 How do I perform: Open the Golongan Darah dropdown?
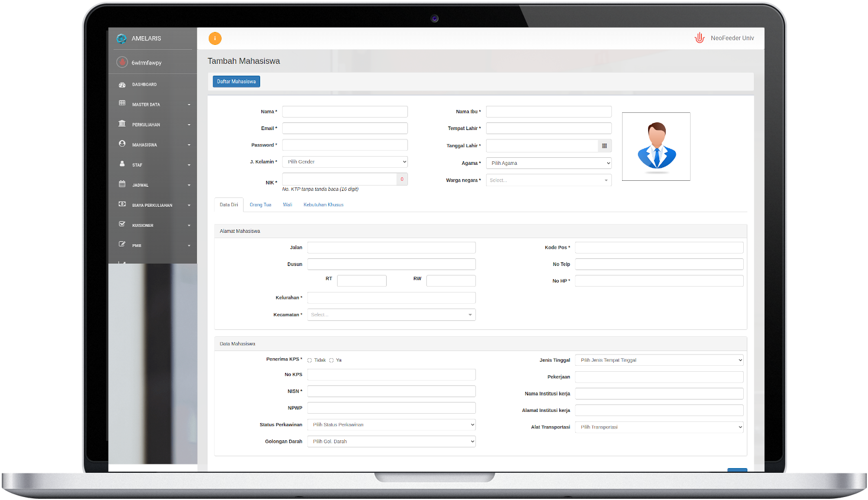pos(391,441)
